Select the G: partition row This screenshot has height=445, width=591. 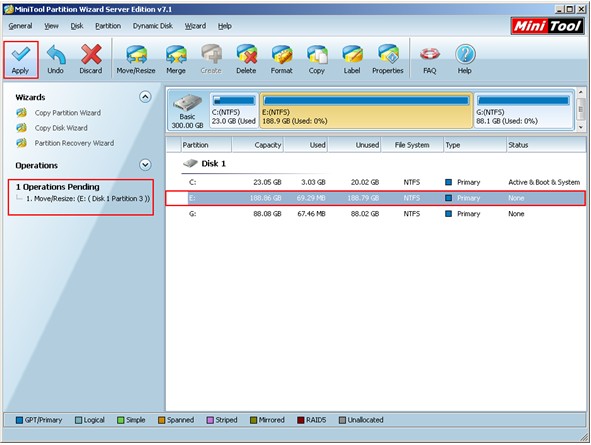click(x=376, y=214)
